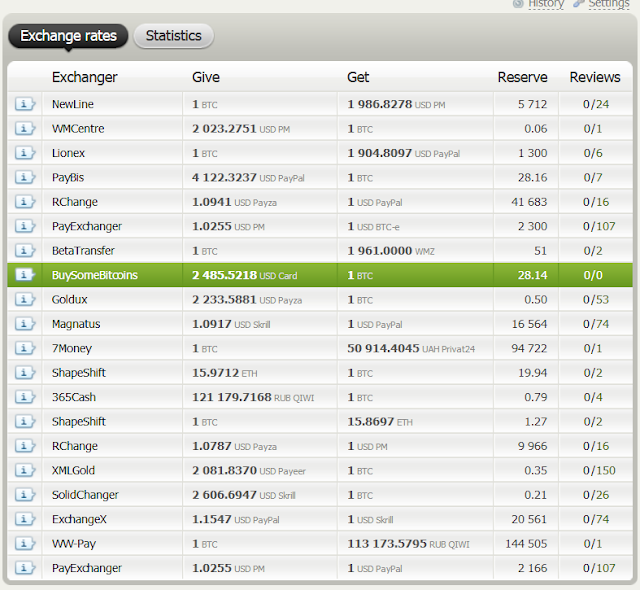Image resolution: width=640 pixels, height=590 pixels.
Task: Open info icon for RChange USD Payza to USD PM row
Action: [x=25, y=446]
